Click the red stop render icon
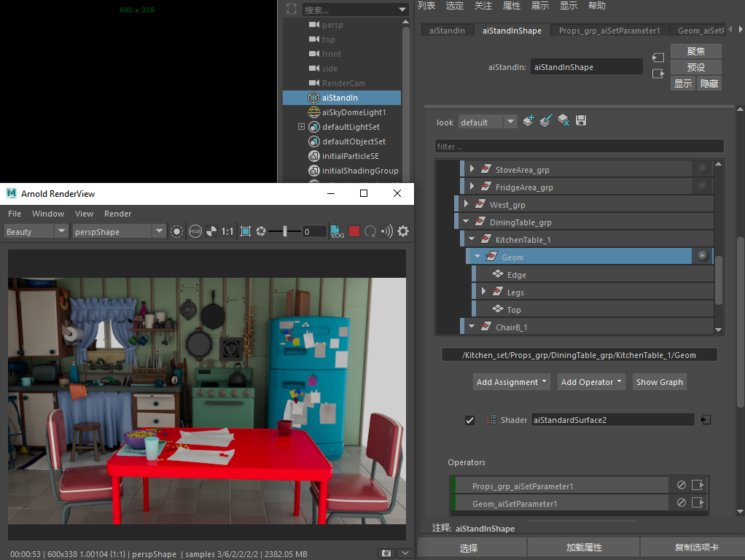This screenshot has height=560, width=745. click(354, 232)
